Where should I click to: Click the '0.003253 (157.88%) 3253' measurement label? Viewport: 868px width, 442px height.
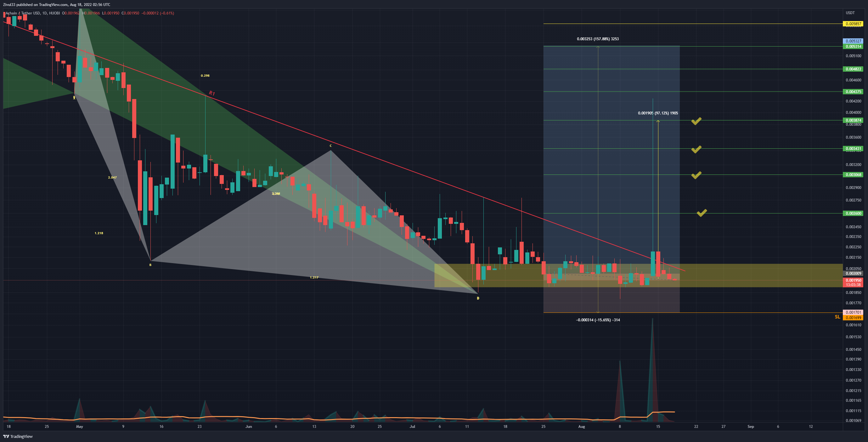pyautogui.click(x=597, y=39)
